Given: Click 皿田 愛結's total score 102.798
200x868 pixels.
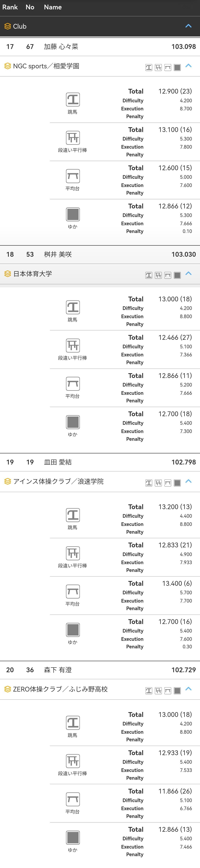Looking at the screenshot, I should coord(183,462).
